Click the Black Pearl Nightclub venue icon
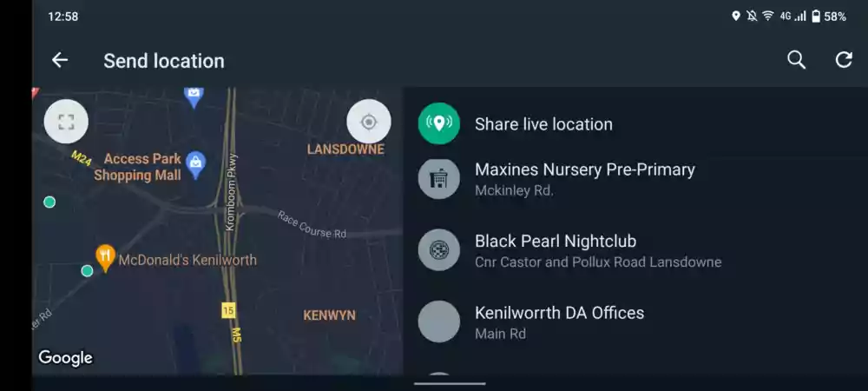Screen dimensions: 868x391 (x=439, y=250)
